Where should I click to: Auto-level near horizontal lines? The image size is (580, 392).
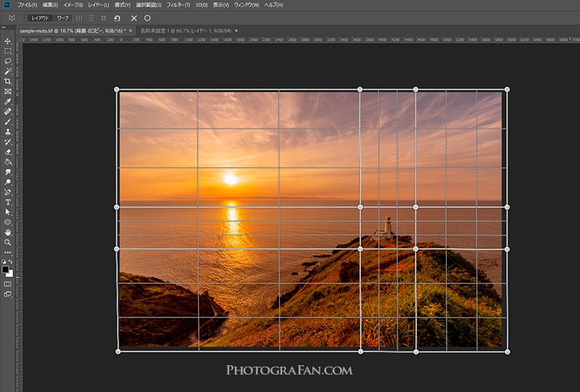click(x=91, y=17)
